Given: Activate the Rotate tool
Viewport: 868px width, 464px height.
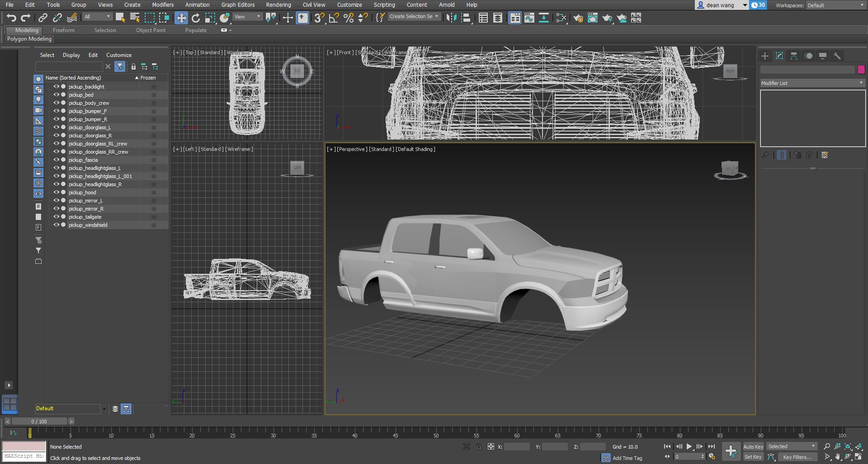Looking at the screenshot, I should pos(195,18).
